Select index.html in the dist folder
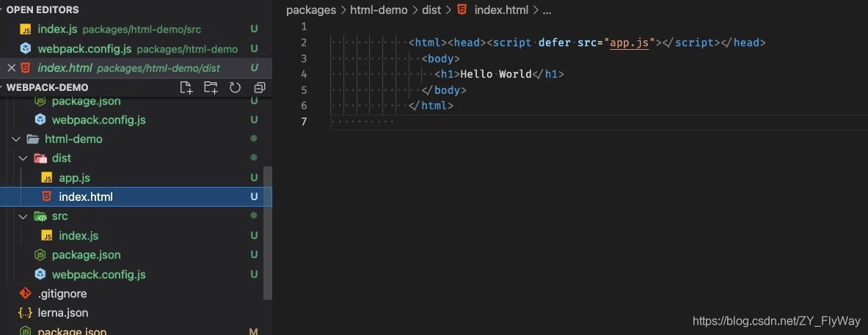 (x=136, y=196)
